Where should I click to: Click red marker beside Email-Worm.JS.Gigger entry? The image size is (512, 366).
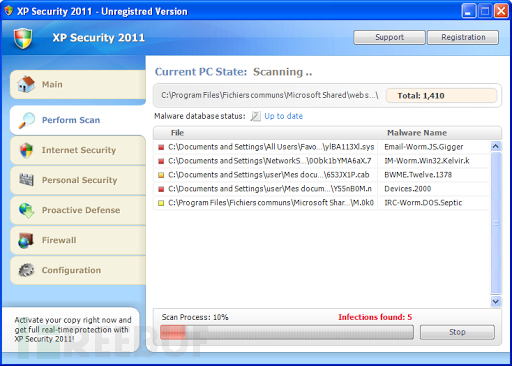[x=161, y=147]
